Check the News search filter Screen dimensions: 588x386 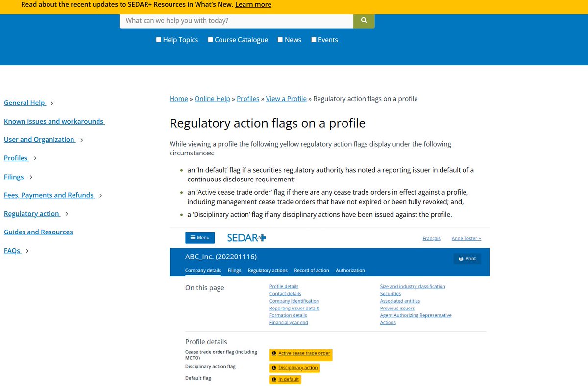point(280,40)
